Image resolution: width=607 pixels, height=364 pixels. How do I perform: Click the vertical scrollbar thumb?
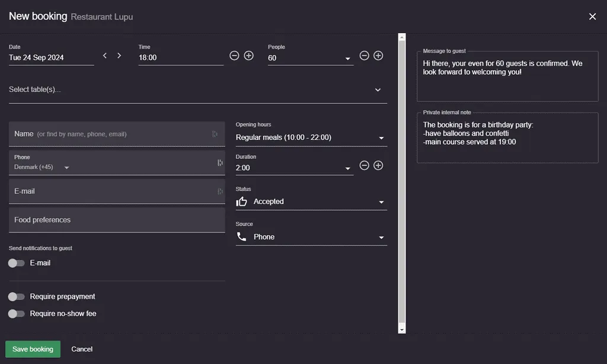[402, 182]
